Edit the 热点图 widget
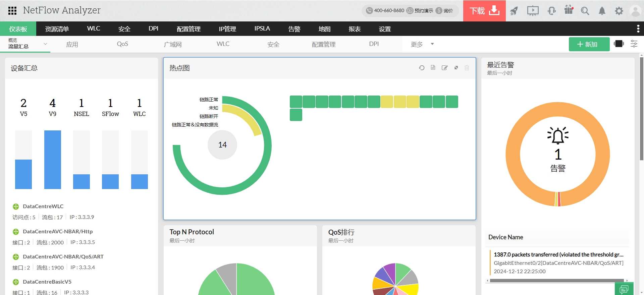Screen dimensions: 644x295 pos(444,68)
